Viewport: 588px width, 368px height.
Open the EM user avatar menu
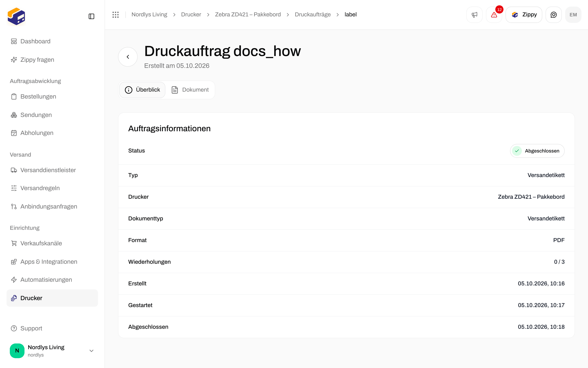[x=573, y=15]
